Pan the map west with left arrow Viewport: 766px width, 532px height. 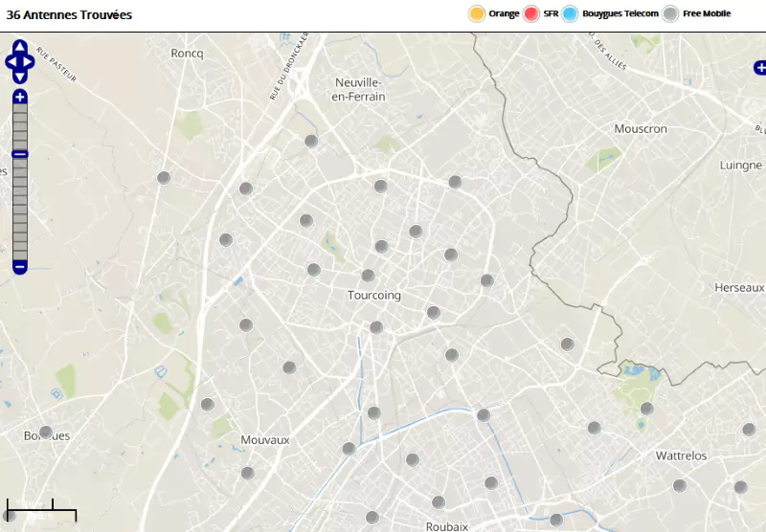coord(10,61)
